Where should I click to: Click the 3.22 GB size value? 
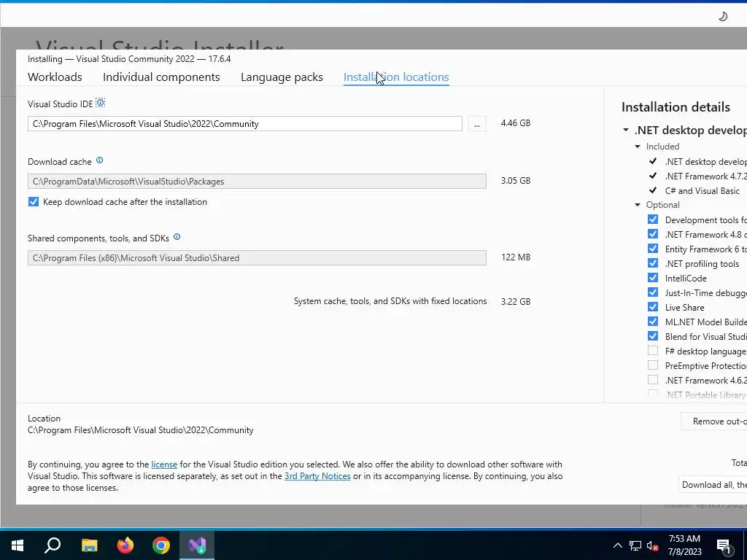tap(516, 302)
